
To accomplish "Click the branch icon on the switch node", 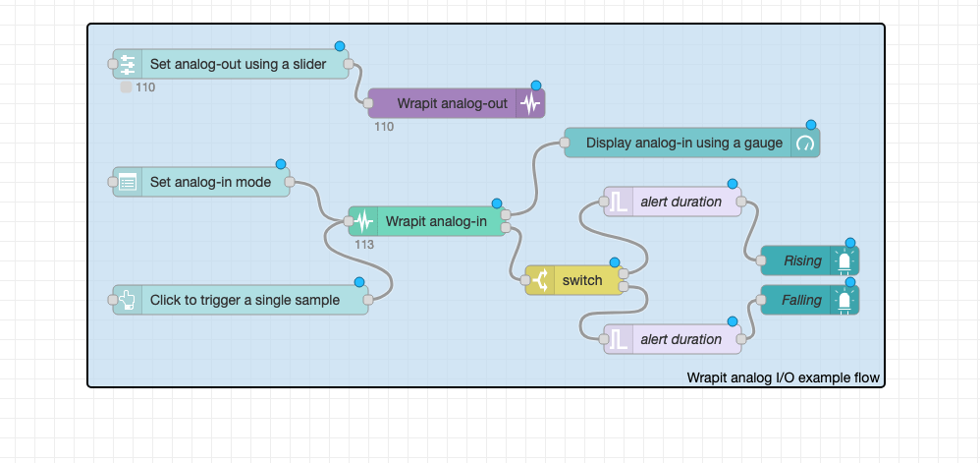I will [540, 280].
